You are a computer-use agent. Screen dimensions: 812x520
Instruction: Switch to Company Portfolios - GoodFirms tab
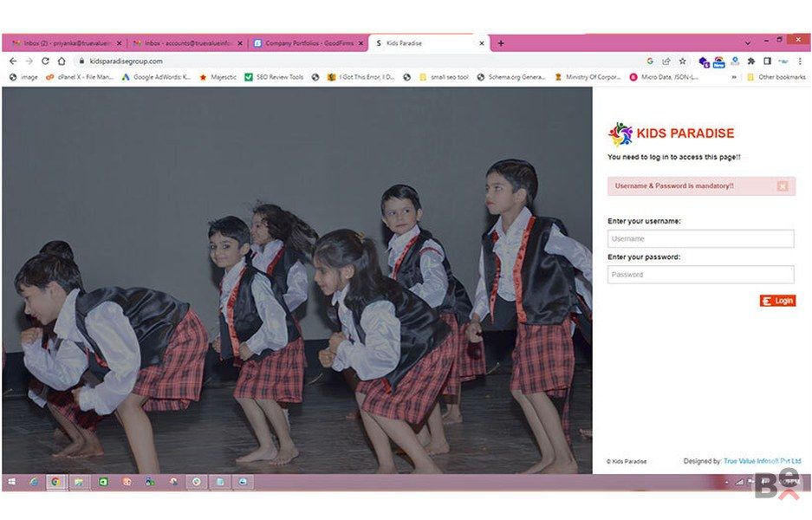[309, 43]
